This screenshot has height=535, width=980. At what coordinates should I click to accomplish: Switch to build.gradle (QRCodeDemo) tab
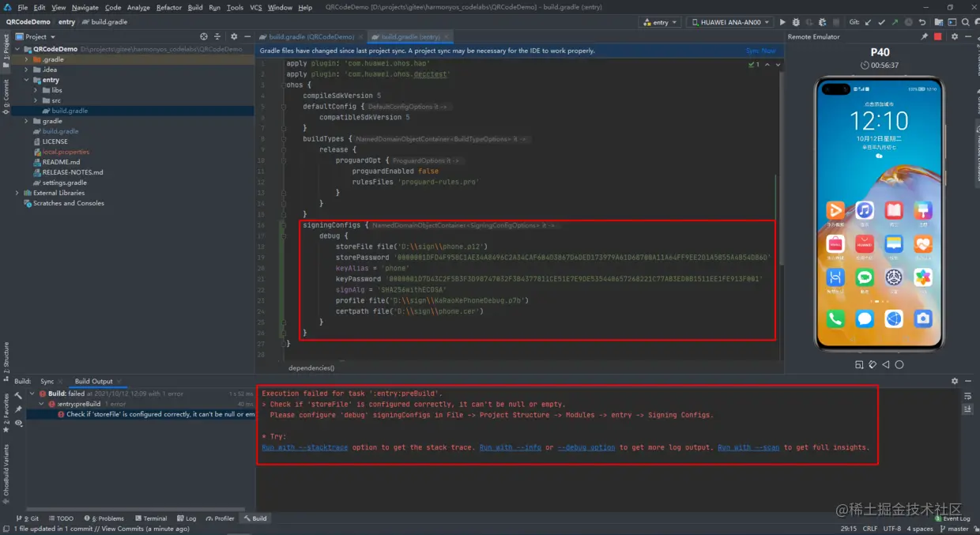click(x=311, y=36)
